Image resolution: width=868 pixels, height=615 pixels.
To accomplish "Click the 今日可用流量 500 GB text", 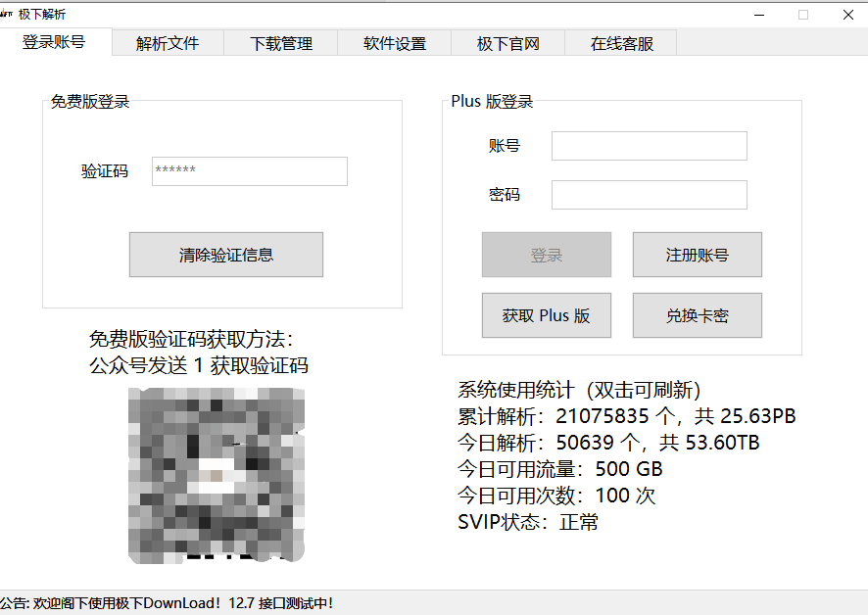I will tap(560, 469).
